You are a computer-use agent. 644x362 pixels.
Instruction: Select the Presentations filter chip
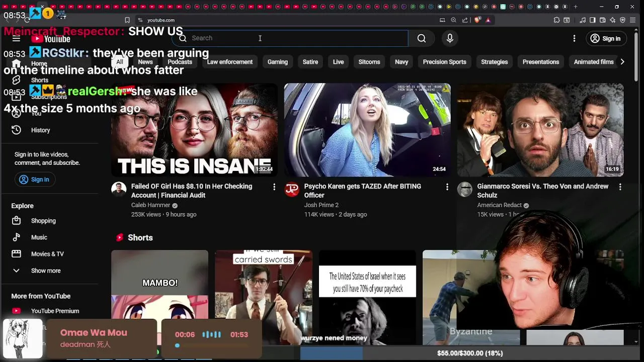(541, 62)
